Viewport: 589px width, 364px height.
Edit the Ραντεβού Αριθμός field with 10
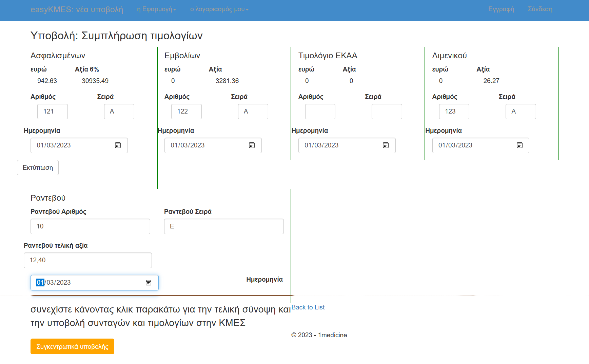90,226
